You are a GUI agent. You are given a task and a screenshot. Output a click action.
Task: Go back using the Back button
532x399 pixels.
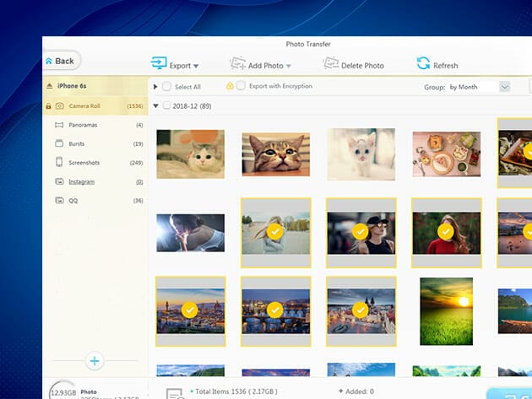click(59, 61)
